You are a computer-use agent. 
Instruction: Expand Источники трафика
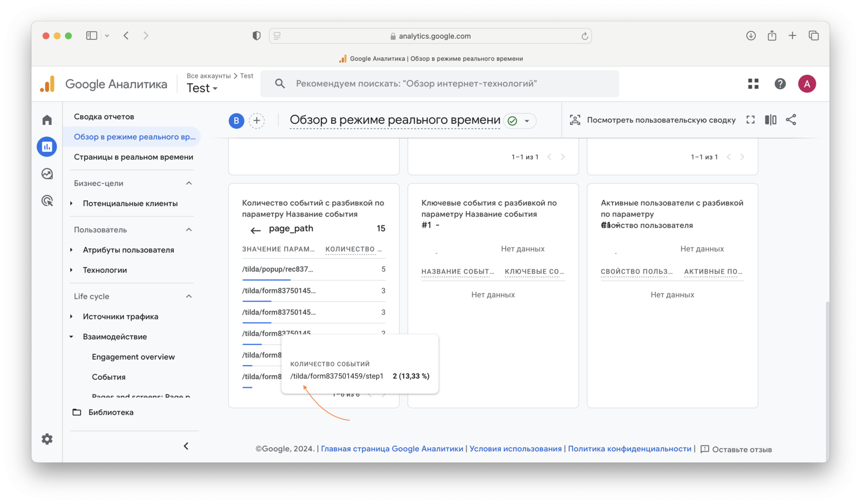pos(71,317)
